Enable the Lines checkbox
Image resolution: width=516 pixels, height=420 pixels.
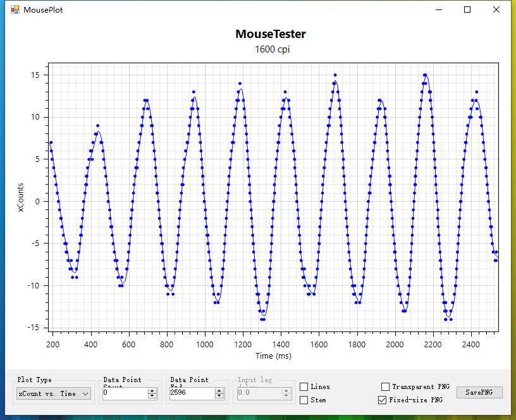click(304, 386)
